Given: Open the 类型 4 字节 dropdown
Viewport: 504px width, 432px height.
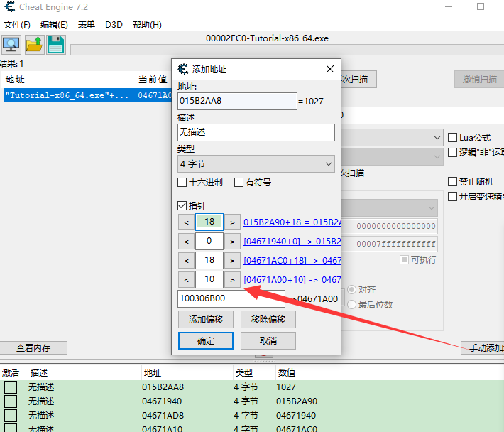Looking at the screenshot, I should (x=256, y=163).
